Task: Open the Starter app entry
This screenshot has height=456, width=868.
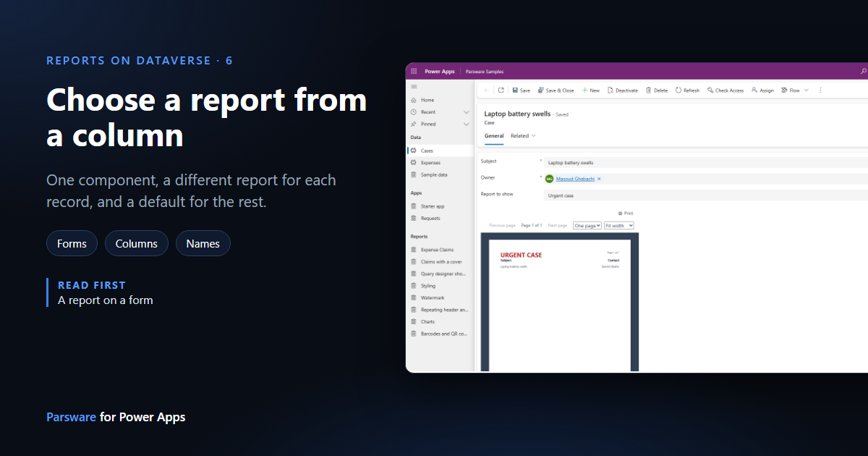Action: [x=440, y=206]
